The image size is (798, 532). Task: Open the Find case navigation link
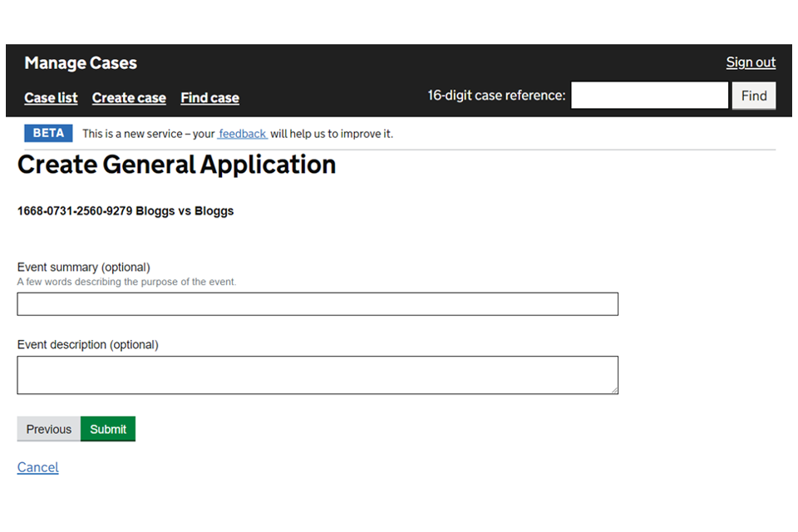click(x=209, y=98)
